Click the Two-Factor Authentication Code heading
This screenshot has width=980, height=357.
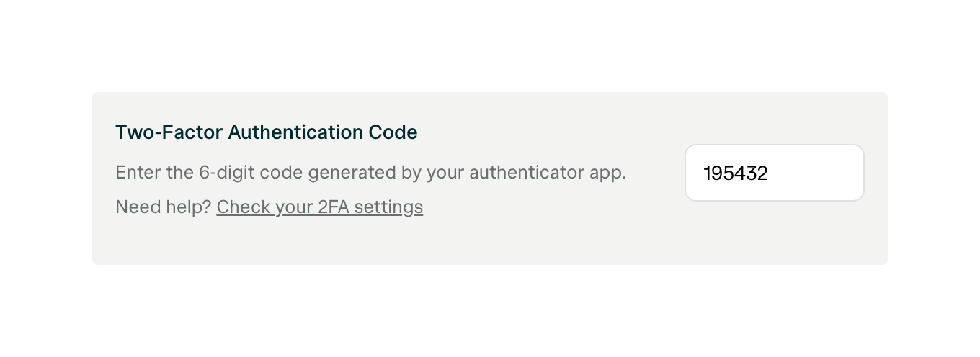[x=266, y=132]
